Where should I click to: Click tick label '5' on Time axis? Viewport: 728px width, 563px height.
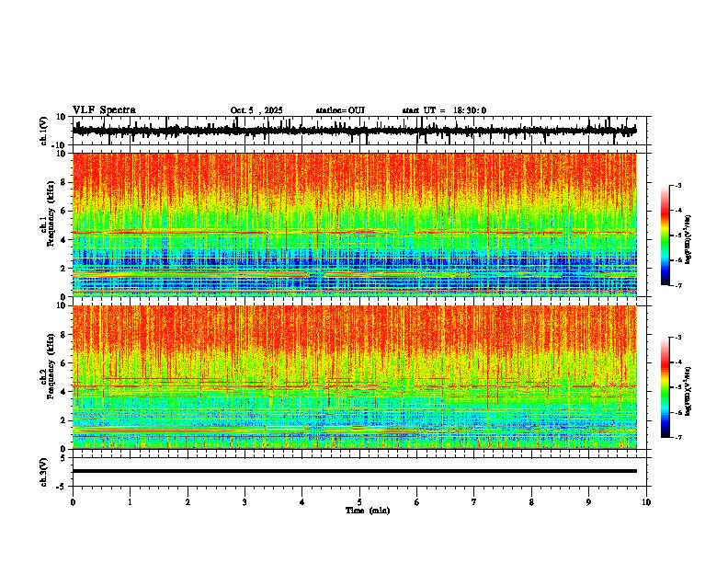click(x=359, y=502)
